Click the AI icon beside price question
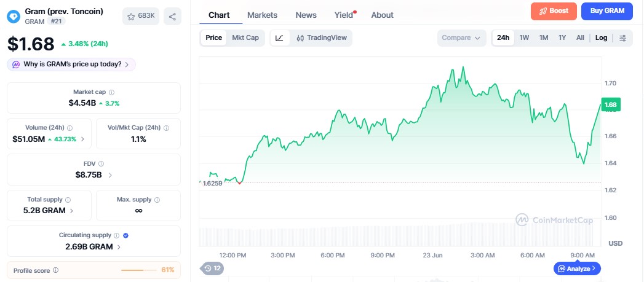Viewport: 644px width, 282px height. coord(16,65)
